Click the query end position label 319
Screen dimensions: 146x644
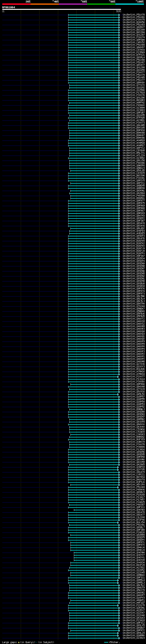(118, 11)
